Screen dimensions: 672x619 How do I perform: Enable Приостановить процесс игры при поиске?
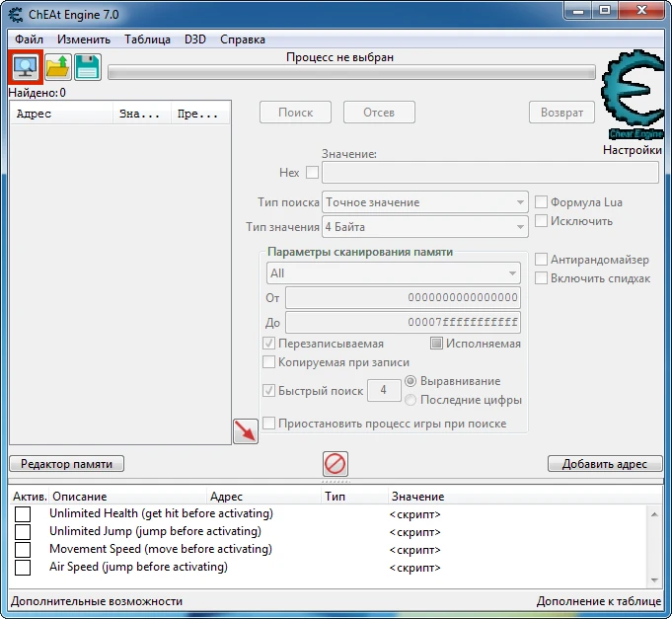(268, 424)
